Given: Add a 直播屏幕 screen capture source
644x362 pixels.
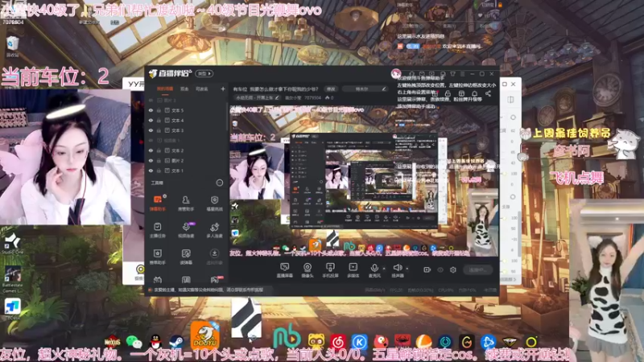Looking at the screenshot, I should 284,270.
